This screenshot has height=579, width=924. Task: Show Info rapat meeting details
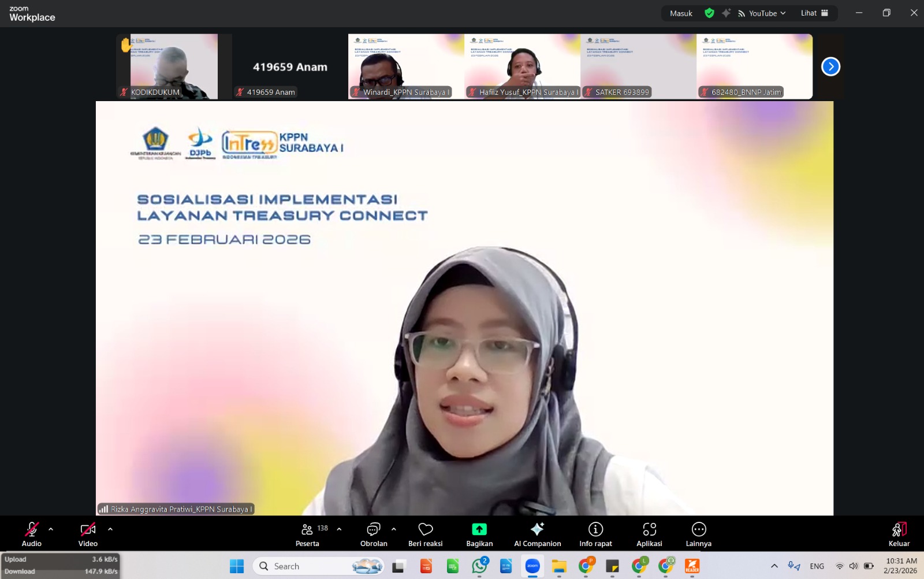click(595, 534)
